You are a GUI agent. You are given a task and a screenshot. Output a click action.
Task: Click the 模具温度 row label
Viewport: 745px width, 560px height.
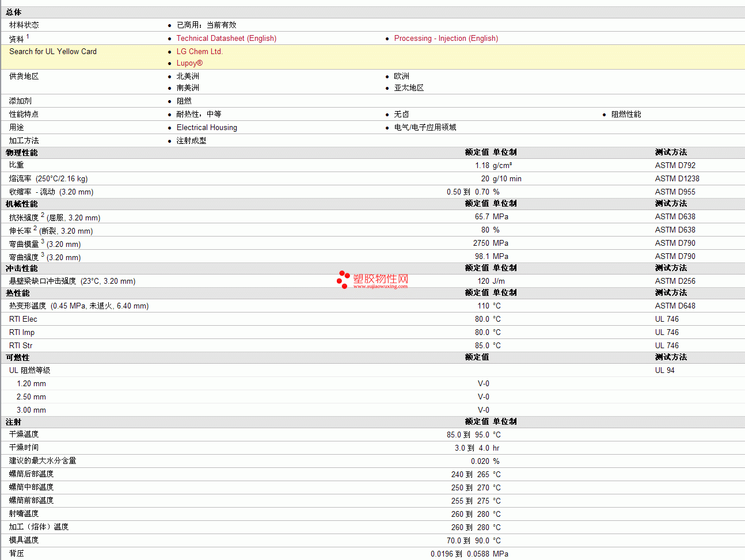24,540
